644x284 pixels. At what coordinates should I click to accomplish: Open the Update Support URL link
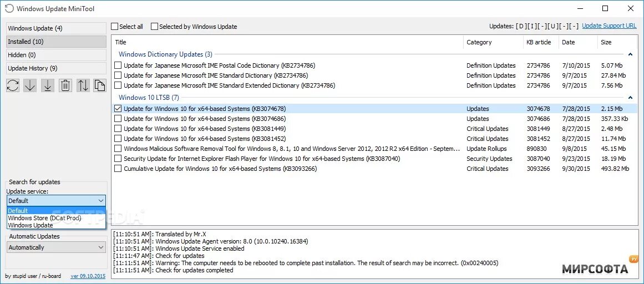(609, 26)
